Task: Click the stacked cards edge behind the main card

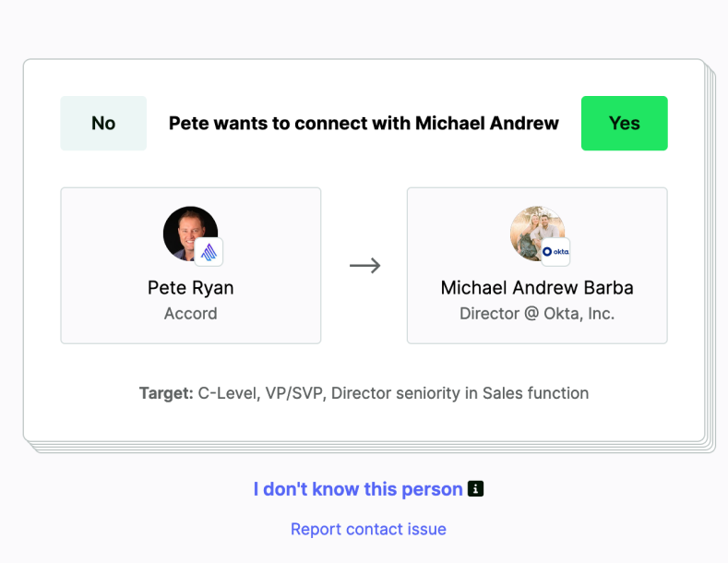Action: tap(710, 277)
